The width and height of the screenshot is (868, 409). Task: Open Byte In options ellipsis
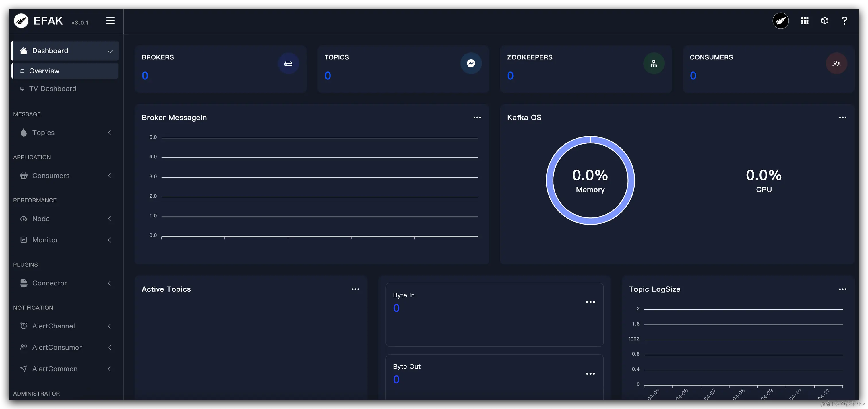(x=590, y=302)
